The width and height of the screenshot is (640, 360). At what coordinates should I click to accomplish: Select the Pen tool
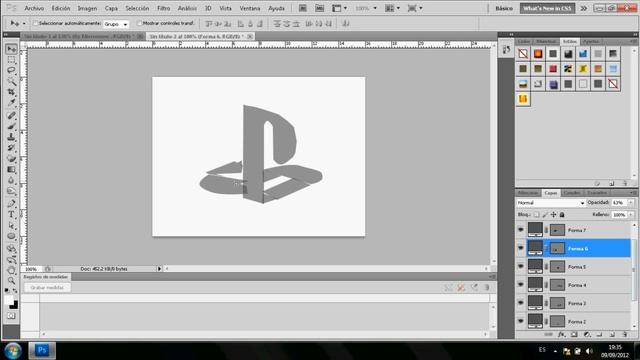(11, 203)
